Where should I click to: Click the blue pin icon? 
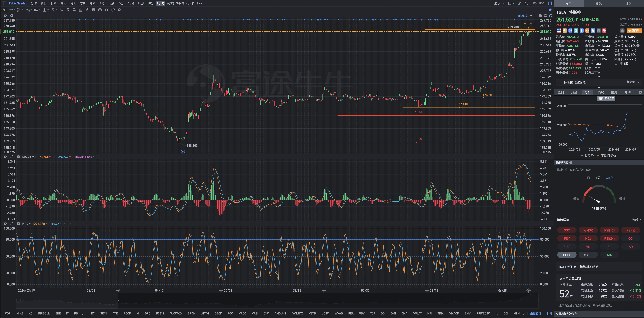pos(550,10)
